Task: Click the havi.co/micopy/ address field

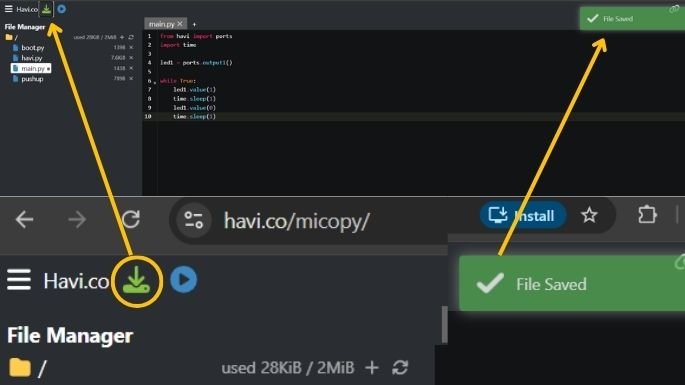Action: click(296, 221)
